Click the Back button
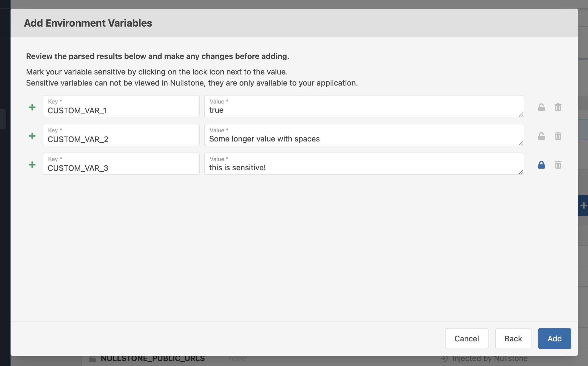 pyautogui.click(x=513, y=338)
